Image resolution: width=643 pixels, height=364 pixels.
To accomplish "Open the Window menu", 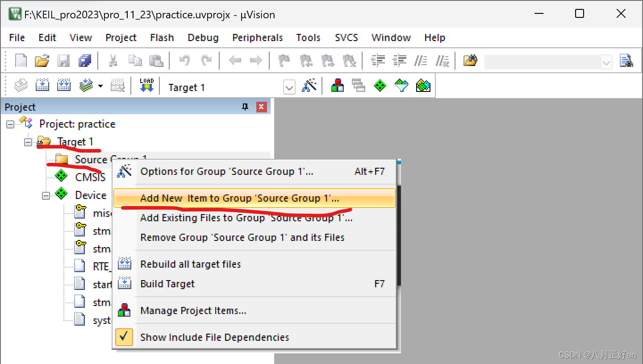I will pyautogui.click(x=391, y=37).
